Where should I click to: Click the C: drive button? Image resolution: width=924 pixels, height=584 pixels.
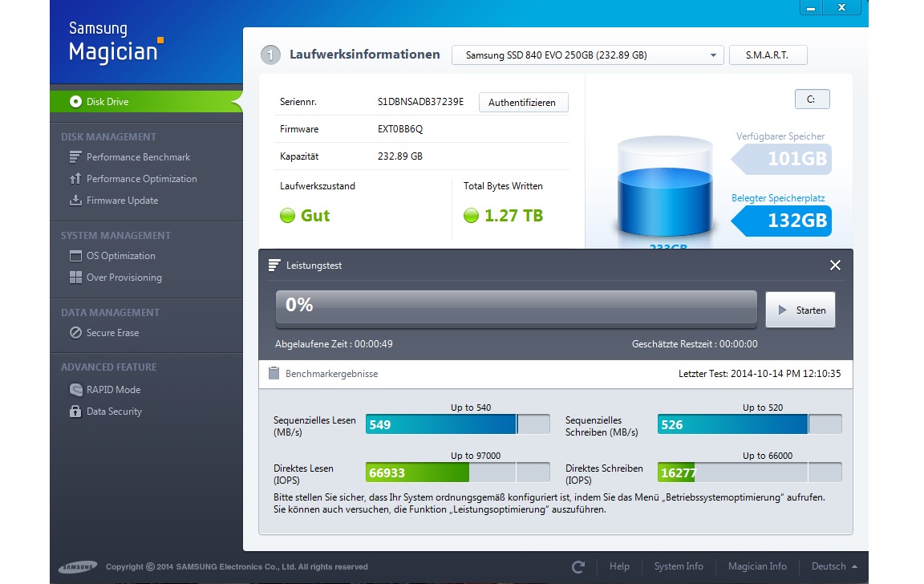pyautogui.click(x=812, y=99)
